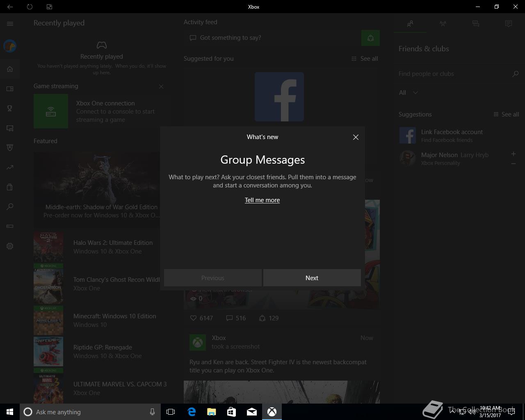Click the search magnifier in friends panel
Image resolution: width=525 pixels, height=420 pixels.
click(x=516, y=74)
